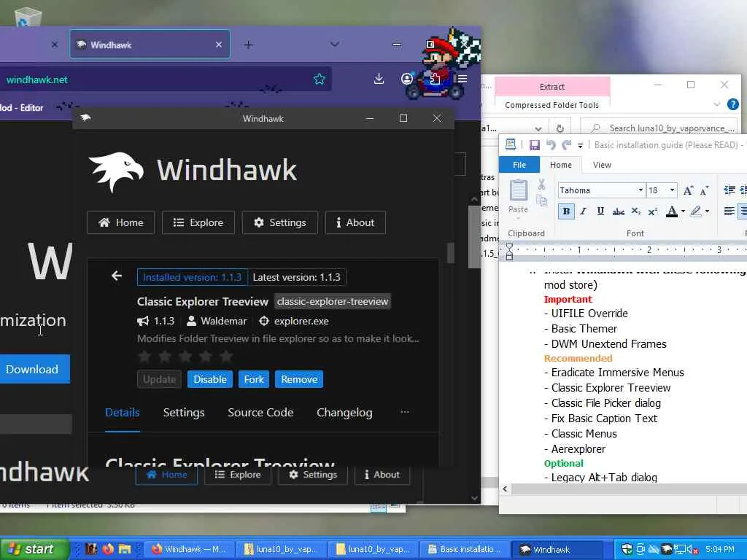
Task: Select the WordPad Home ribbon tab
Action: (x=561, y=165)
